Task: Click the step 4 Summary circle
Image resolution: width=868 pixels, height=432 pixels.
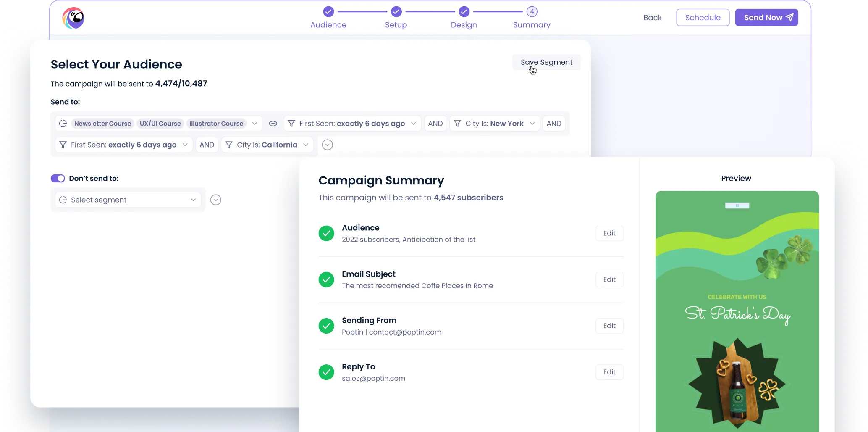Action: pyautogui.click(x=532, y=11)
